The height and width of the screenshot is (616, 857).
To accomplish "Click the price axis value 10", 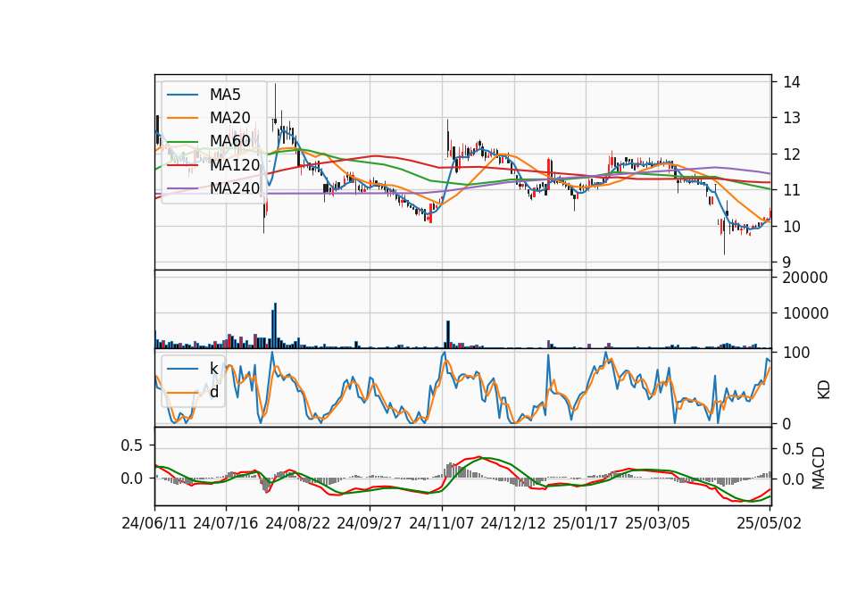I will coord(792,226).
